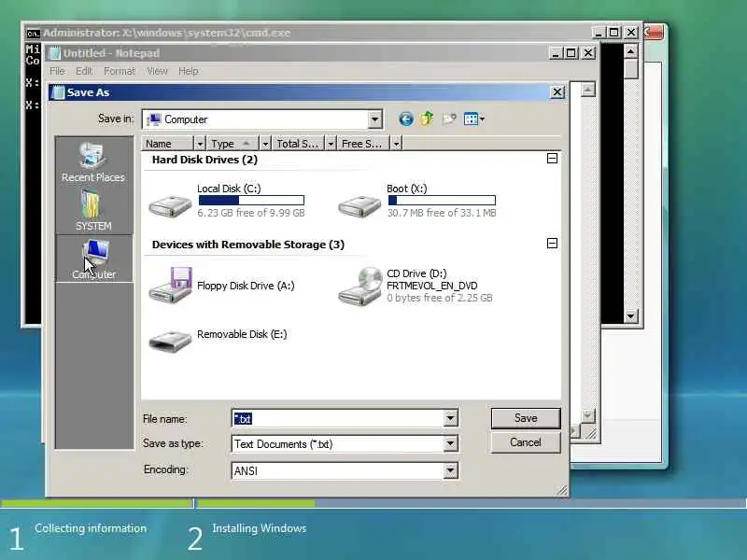Viewport: 747px width, 560px height.
Task: Click the Save button
Action: click(x=526, y=418)
